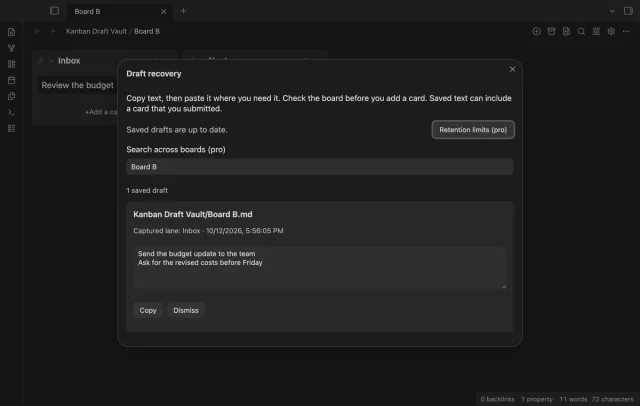Expand the tab list chevron at top right

[x=612, y=11]
